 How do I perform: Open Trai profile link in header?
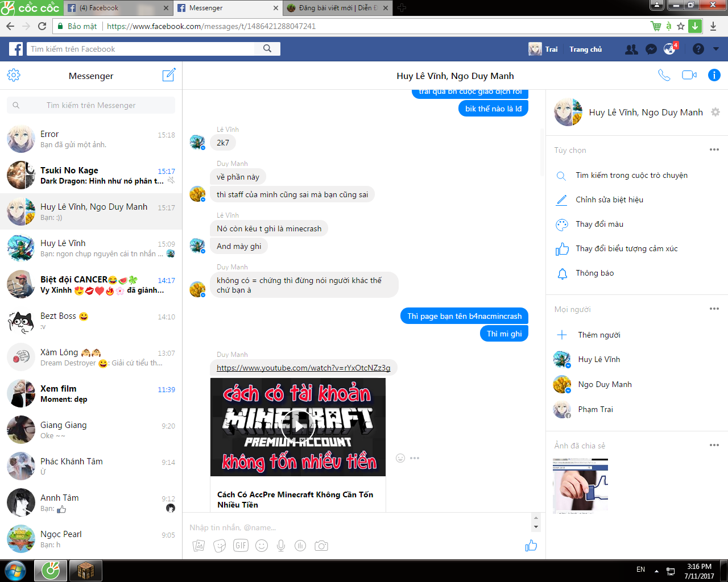pos(543,49)
